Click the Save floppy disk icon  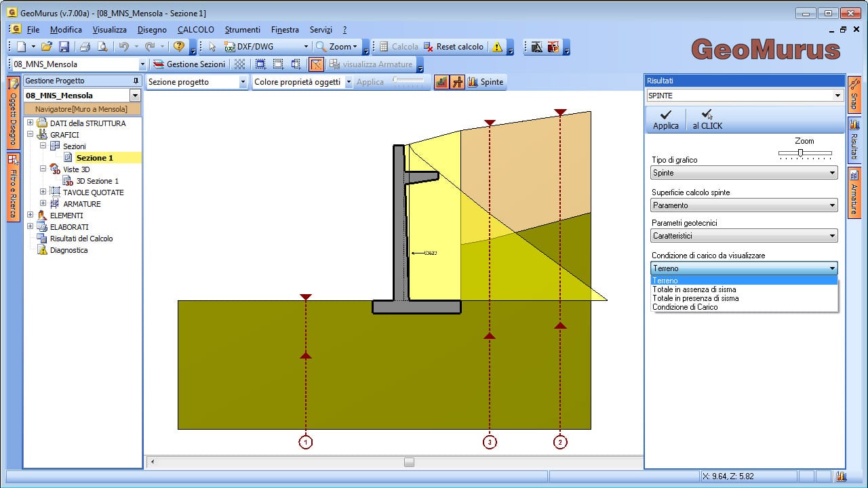(64, 47)
